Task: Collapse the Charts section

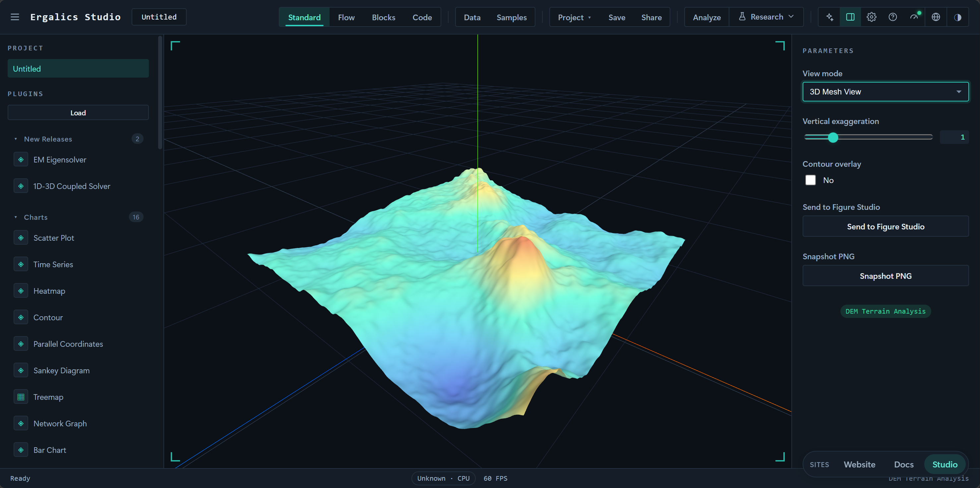Action: coord(16,217)
